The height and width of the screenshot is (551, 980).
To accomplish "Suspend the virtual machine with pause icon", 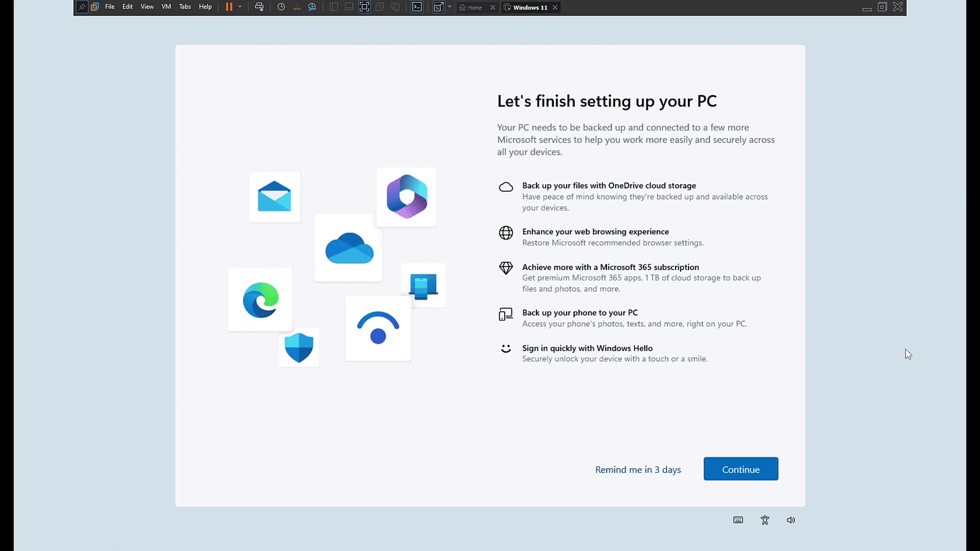I will 229,7.
